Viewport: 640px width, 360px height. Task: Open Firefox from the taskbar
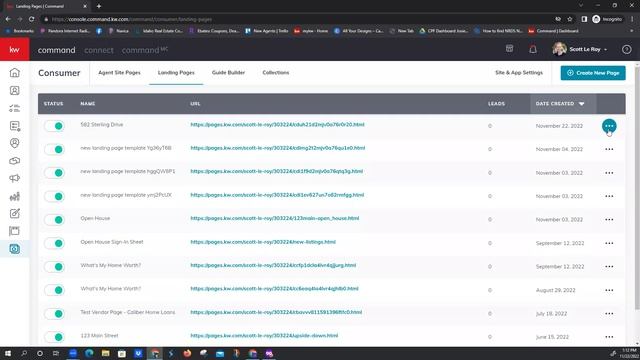pos(187,353)
